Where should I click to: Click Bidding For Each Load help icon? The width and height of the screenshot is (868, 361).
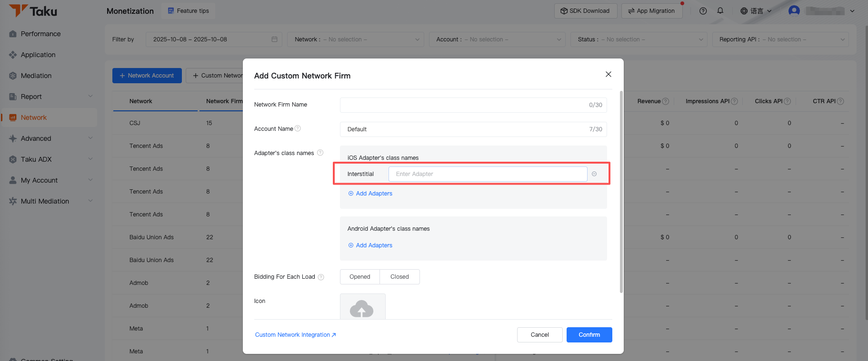[x=321, y=277]
